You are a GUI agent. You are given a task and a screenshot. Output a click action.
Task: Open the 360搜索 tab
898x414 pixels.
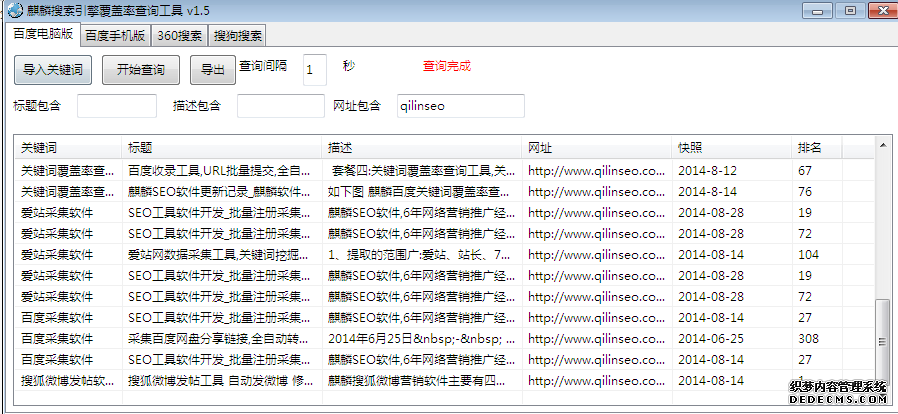pos(181,35)
